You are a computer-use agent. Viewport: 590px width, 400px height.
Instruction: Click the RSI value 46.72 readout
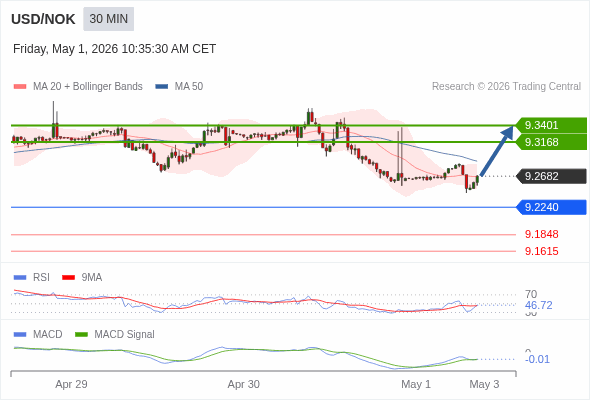[x=538, y=305]
